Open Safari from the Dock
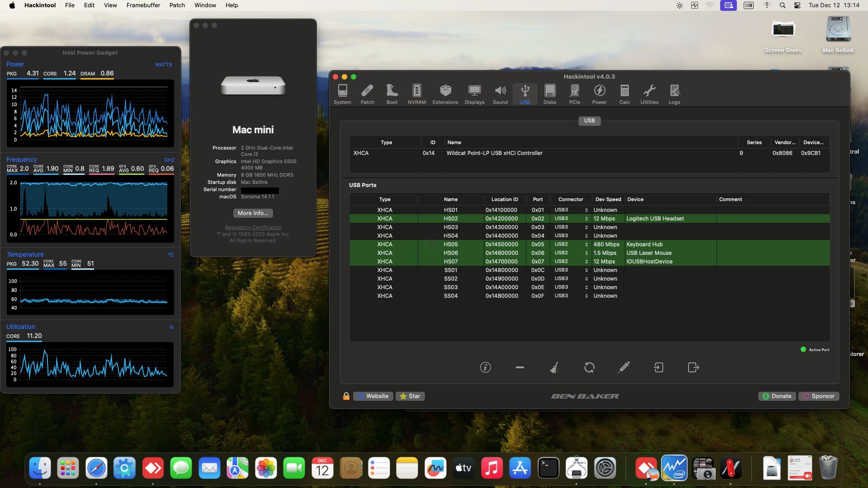Viewport: 868px width, 488px height. pyautogui.click(x=96, y=468)
